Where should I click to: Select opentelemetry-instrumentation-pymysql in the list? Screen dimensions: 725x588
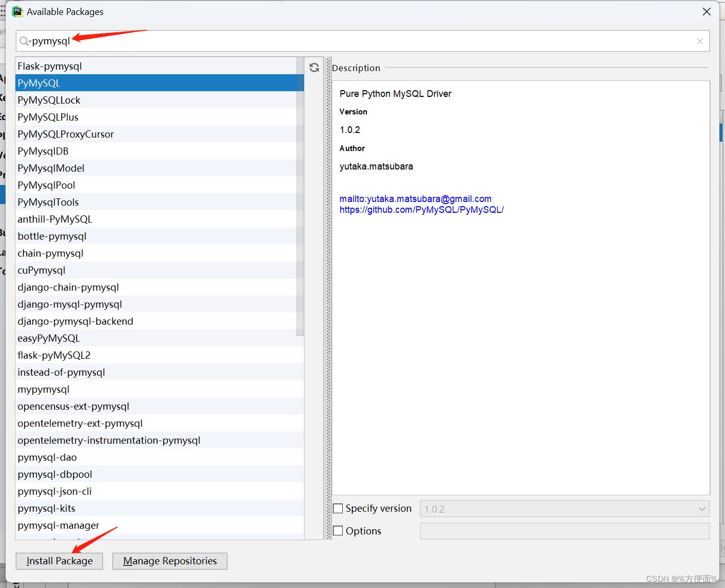tap(160, 440)
